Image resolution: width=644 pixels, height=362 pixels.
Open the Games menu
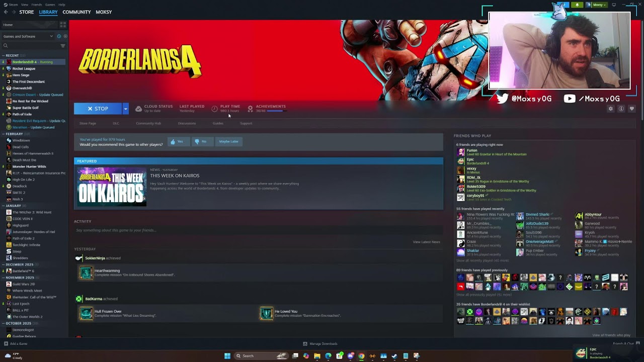(x=50, y=5)
